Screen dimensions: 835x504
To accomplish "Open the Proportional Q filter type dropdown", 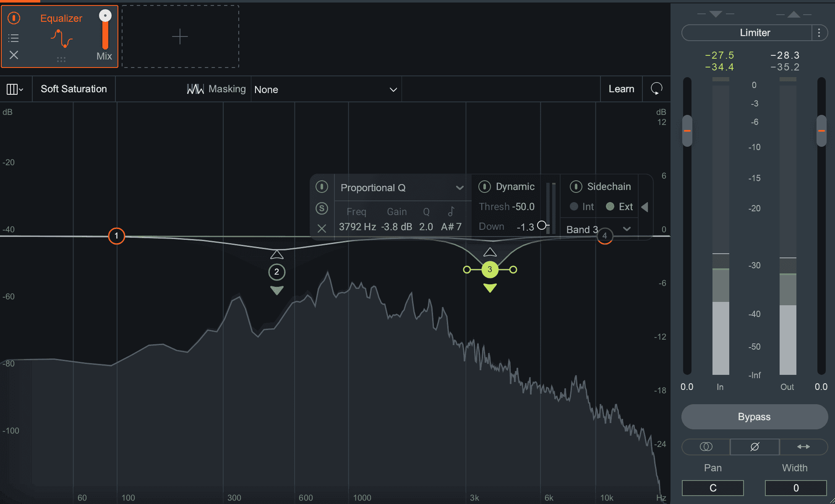I will (x=402, y=188).
